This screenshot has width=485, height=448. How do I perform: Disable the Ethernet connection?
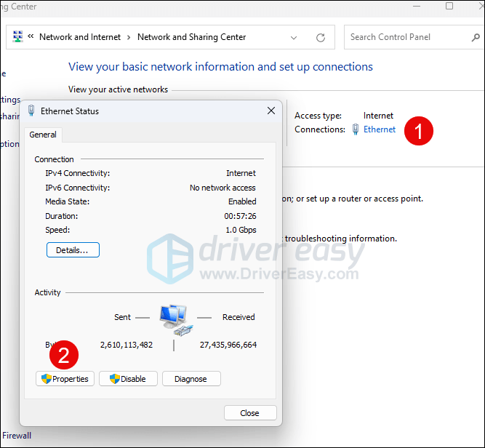coord(128,379)
